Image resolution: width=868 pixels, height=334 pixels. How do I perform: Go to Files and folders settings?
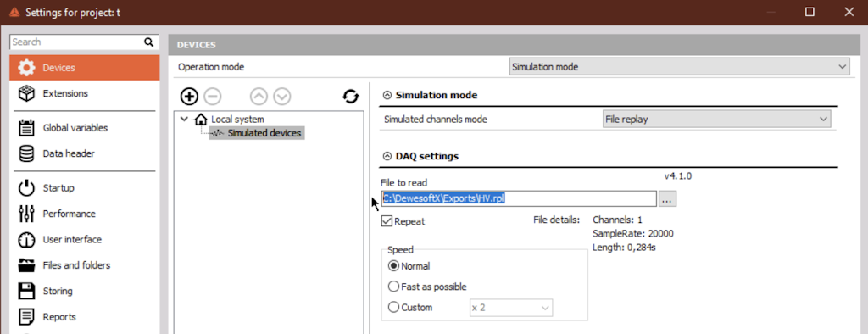[84, 265]
